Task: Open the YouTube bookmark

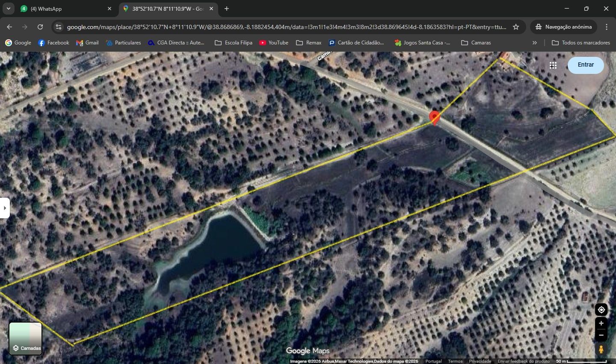Action: pos(274,43)
